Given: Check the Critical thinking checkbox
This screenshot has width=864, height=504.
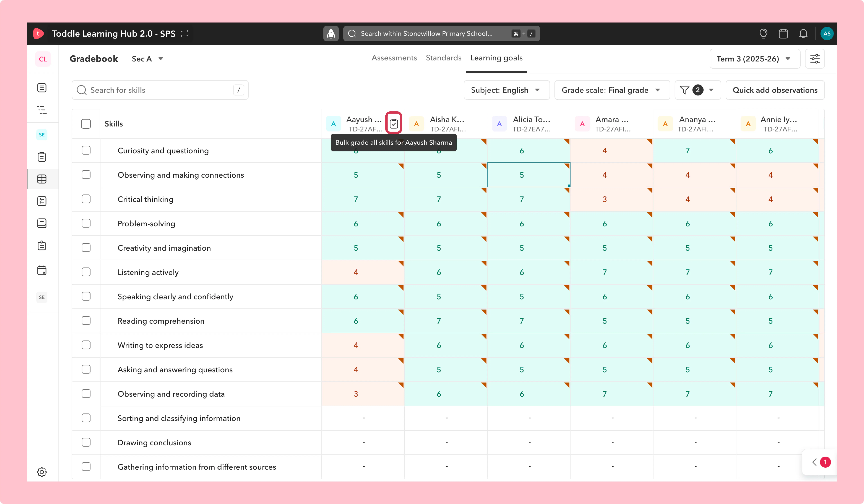Looking at the screenshot, I should [x=86, y=199].
